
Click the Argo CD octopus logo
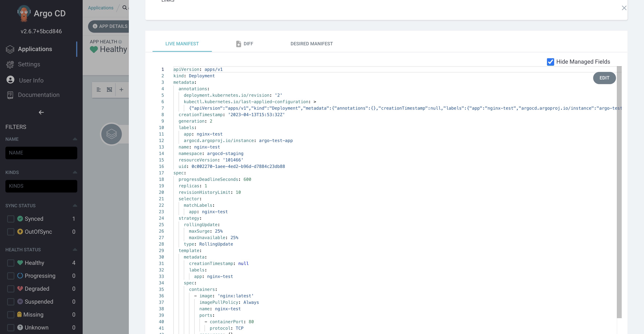click(24, 13)
